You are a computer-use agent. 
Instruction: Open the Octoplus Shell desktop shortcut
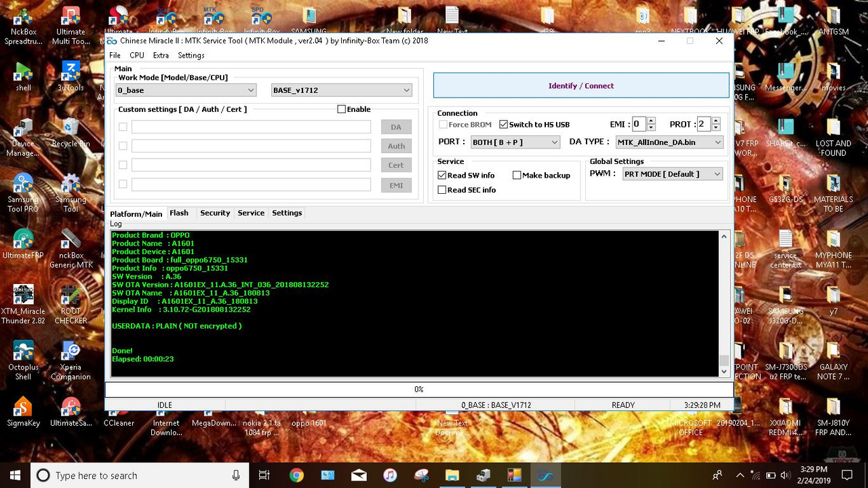click(x=23, y=361)
